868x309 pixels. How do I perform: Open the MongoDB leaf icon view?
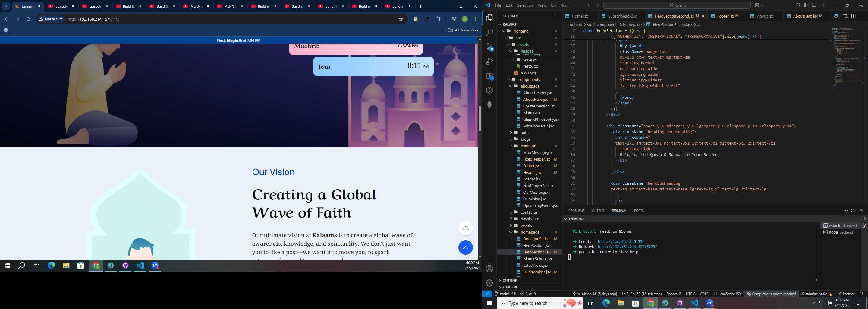coord(489,105)
